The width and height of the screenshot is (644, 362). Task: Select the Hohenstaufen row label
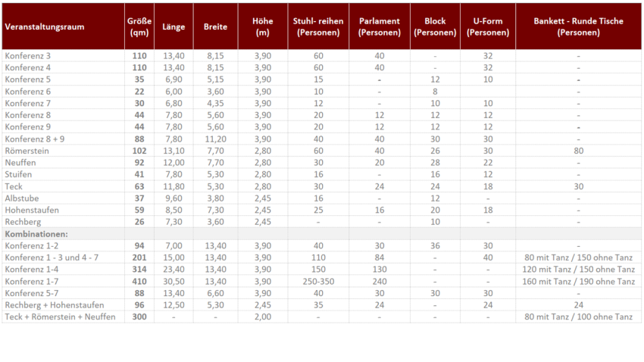[32, 210]
